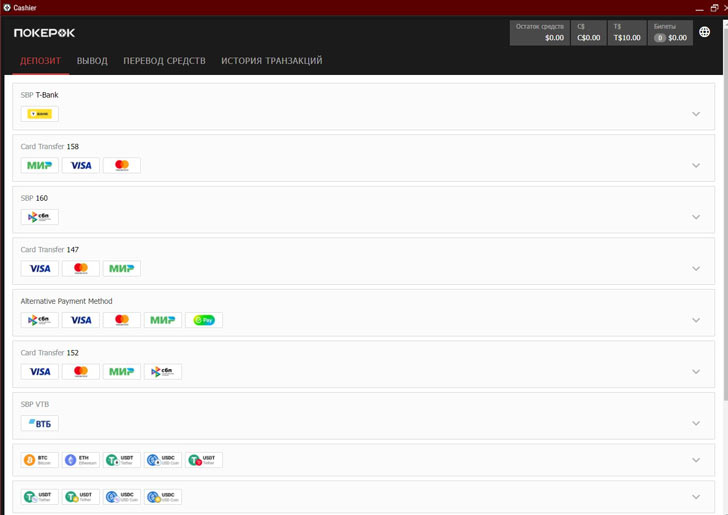Choose the ETH Ethereum payment icon
728x515 pixels.
click(x=81, y=460)
